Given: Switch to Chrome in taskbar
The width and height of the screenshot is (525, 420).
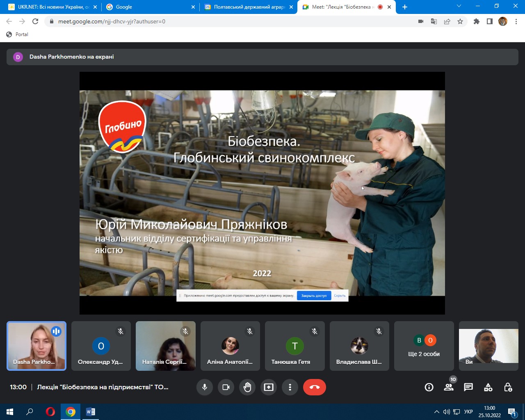Looking at the screenshot, I should [x=71, y=412].
